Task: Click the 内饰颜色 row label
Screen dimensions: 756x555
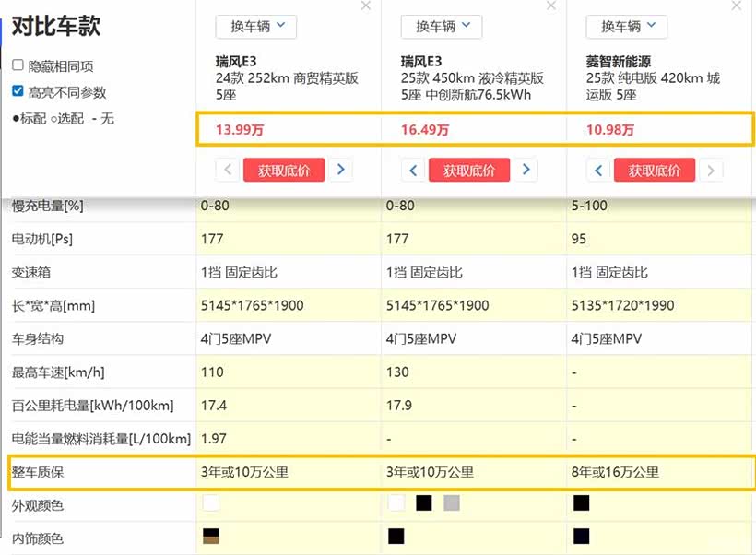Action: click(38, 538)
